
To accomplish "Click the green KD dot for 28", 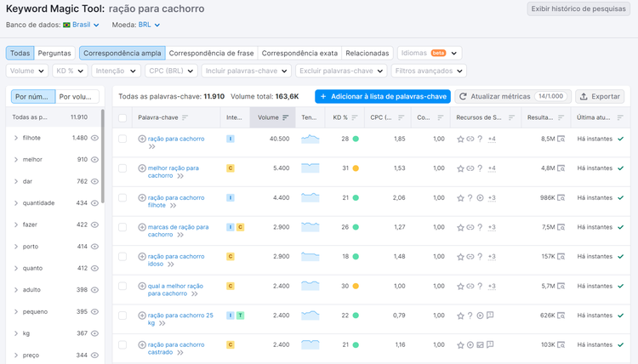I will point(356,139).
